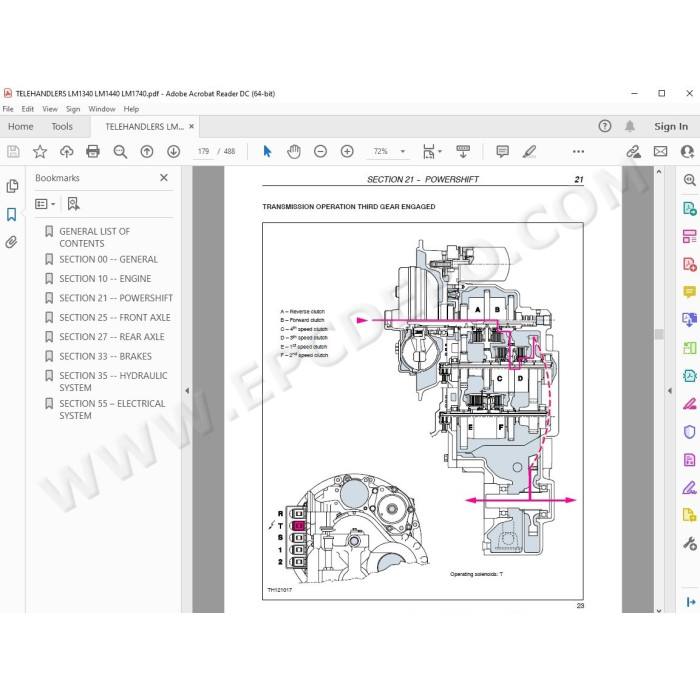
Task: Open the View menu
Action: (x=50, y=109)
